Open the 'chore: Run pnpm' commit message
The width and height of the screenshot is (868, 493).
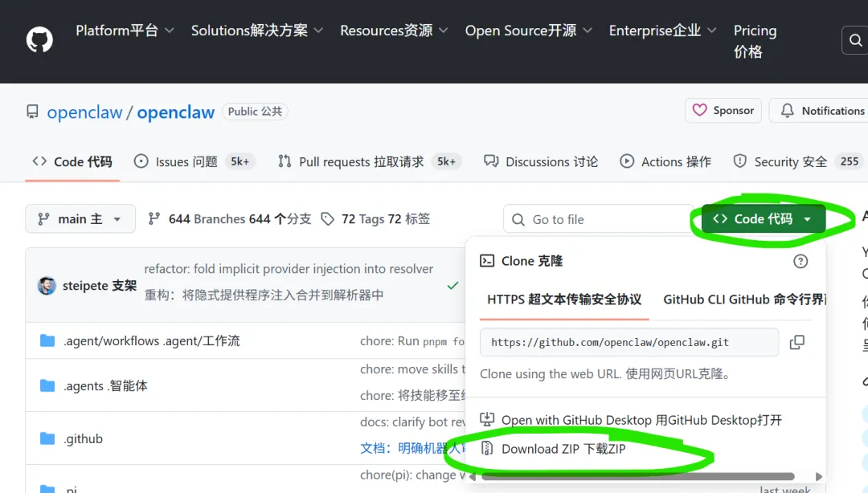(412, 341)
